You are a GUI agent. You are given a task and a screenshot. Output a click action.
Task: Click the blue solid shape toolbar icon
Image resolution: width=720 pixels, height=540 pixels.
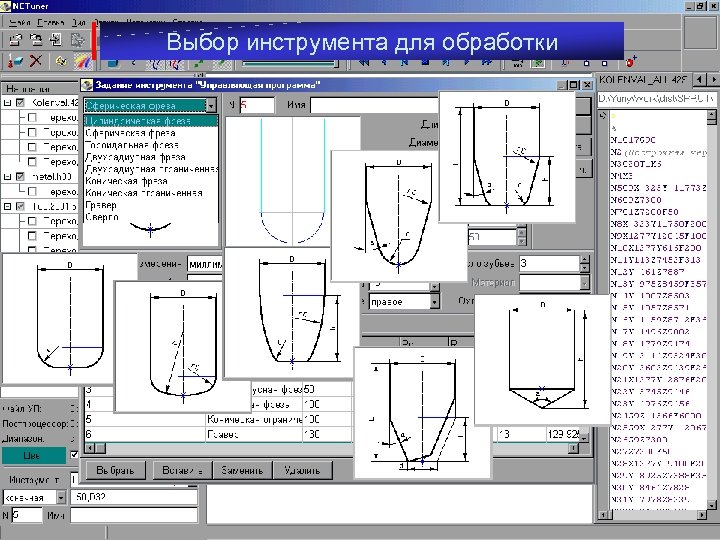[x=113, y=63]
